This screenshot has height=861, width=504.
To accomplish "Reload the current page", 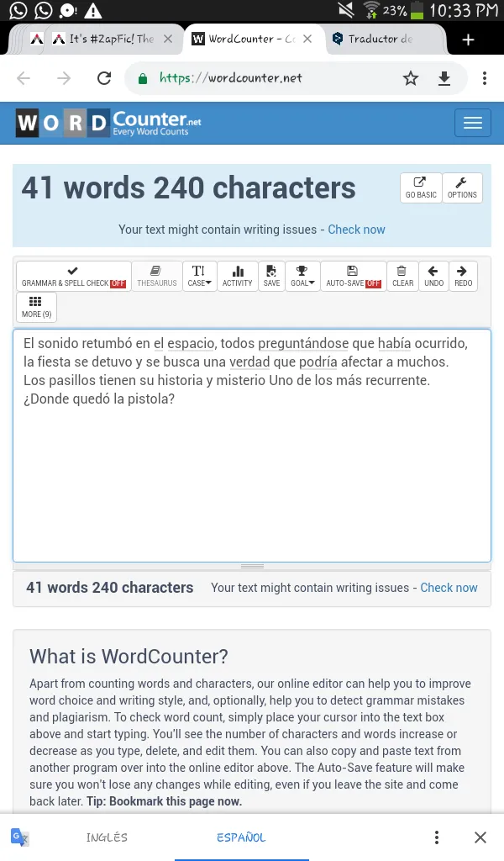I will (104, 78).
